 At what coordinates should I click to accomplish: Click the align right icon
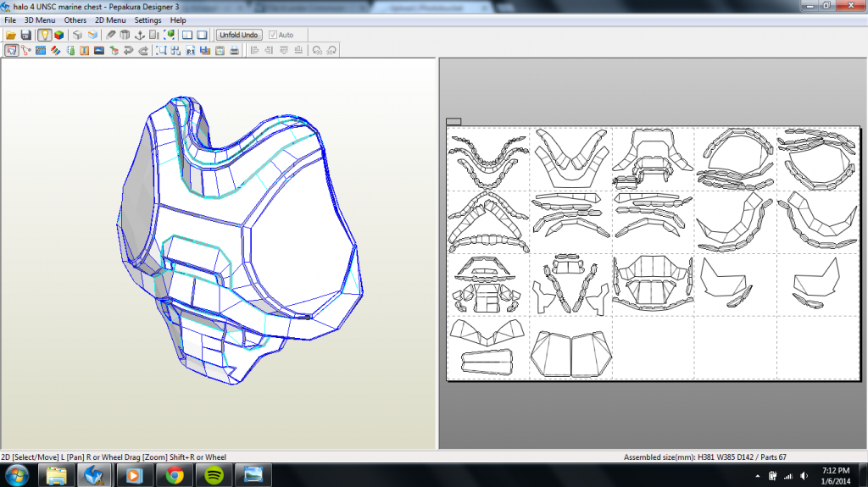point(269,50)
